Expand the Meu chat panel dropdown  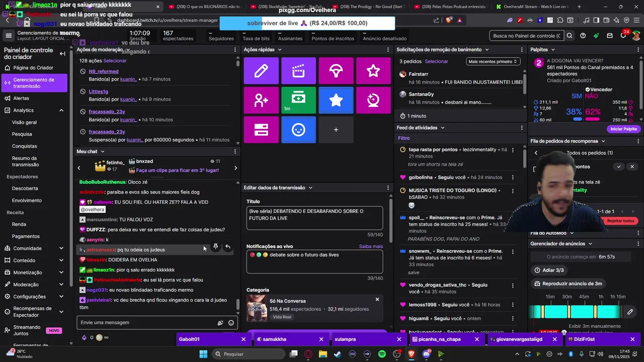tap(102, 151)
